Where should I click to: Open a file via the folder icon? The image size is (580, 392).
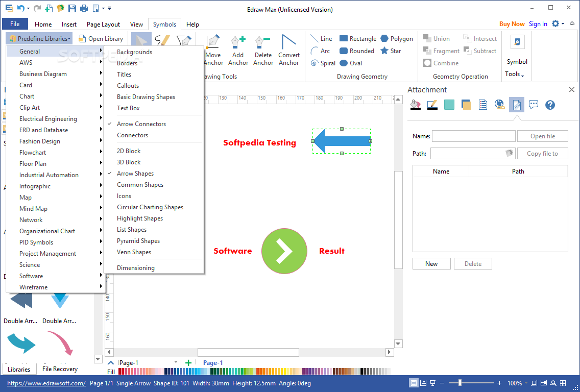point(60,8)
